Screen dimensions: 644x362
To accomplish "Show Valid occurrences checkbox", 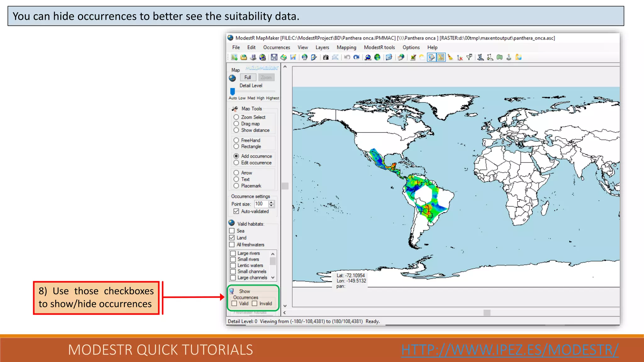I will 234,303.
